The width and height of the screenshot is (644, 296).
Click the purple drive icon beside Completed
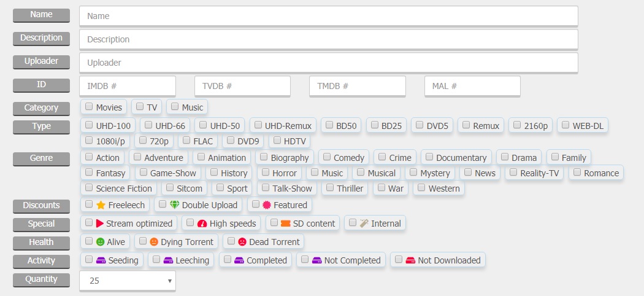pyautogui.click(x=239, y=260)
